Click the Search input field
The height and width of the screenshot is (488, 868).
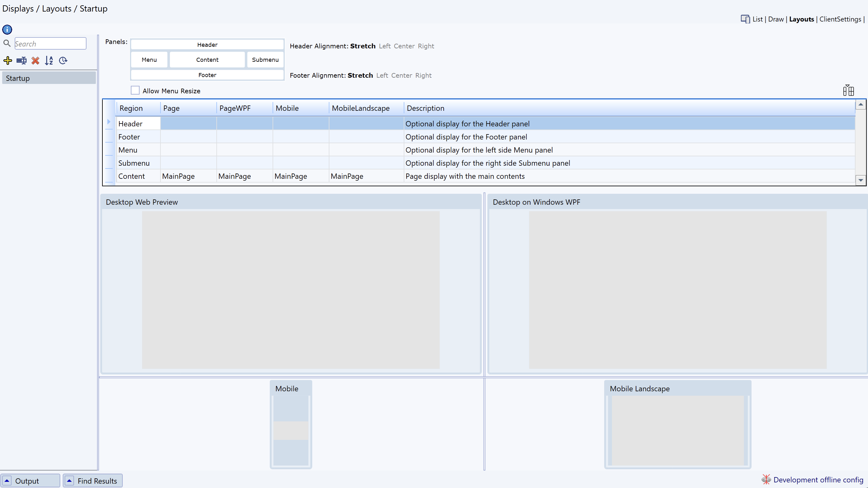[51, 44]
